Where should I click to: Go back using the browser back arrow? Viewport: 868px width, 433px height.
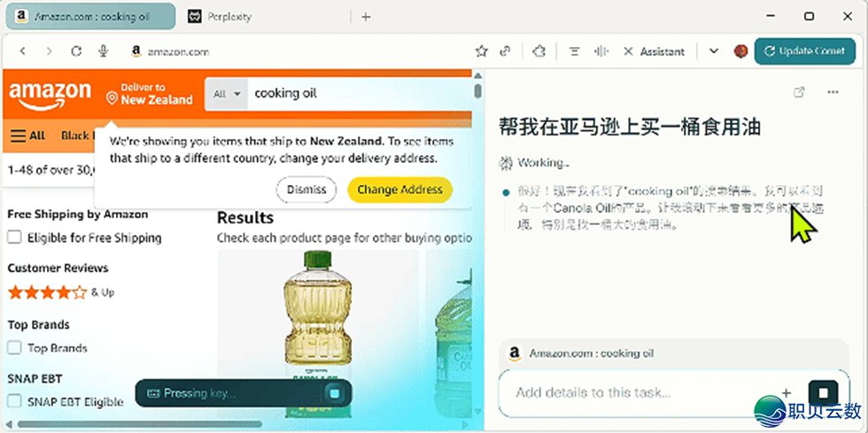(23, 51)
